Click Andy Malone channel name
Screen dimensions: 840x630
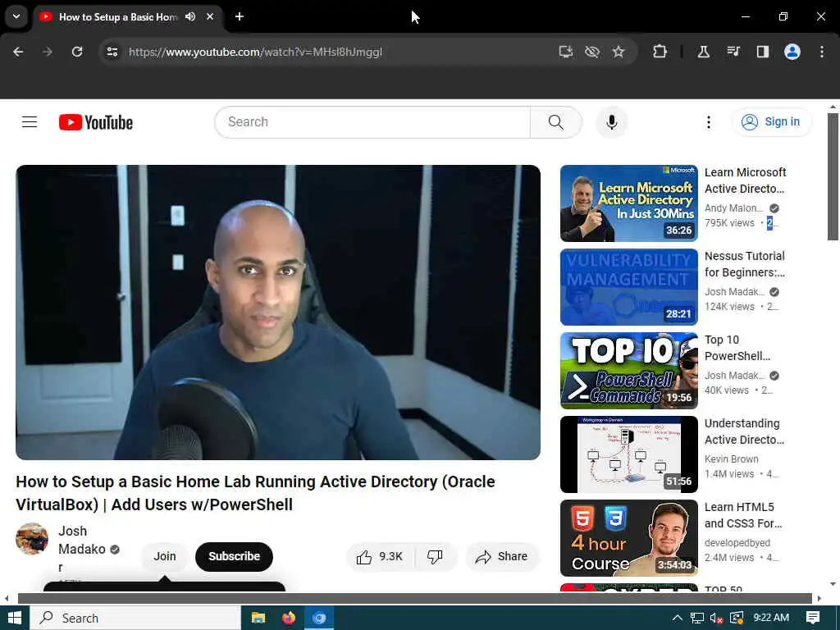(734, 208)
